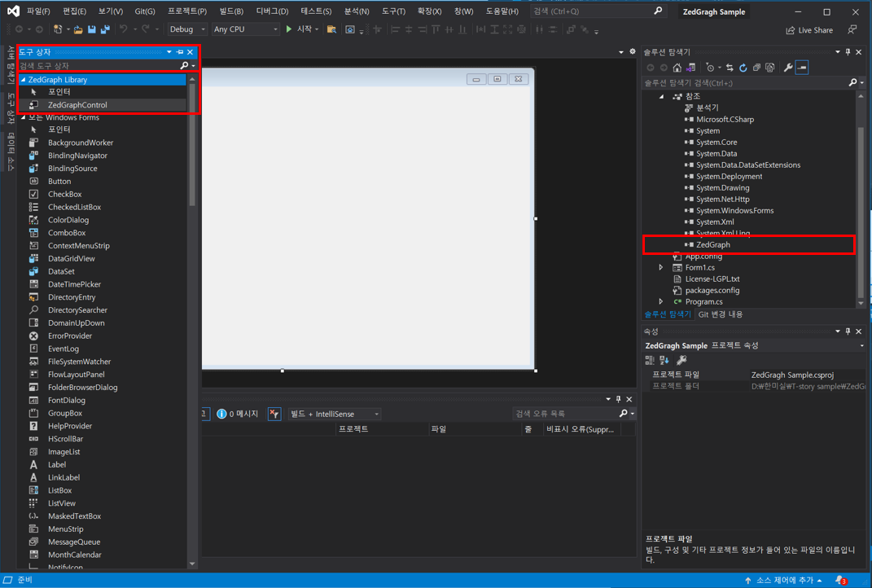Screen dimensions: 872x588
Task: Collapse the 모든 Windows Forms group
Action: tap(24, 117)
